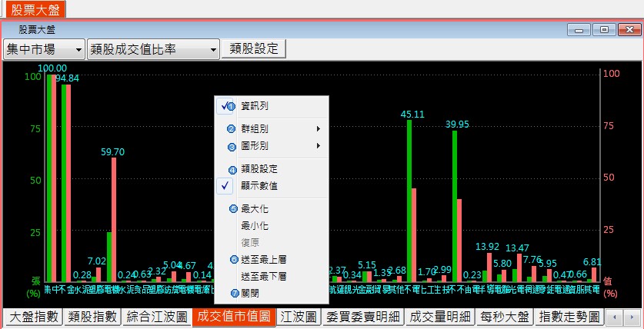The height and width of the screenshot is (329, 644).
Task: Expand the 群組別 submenu arrow
Action: tap(318, 128)
